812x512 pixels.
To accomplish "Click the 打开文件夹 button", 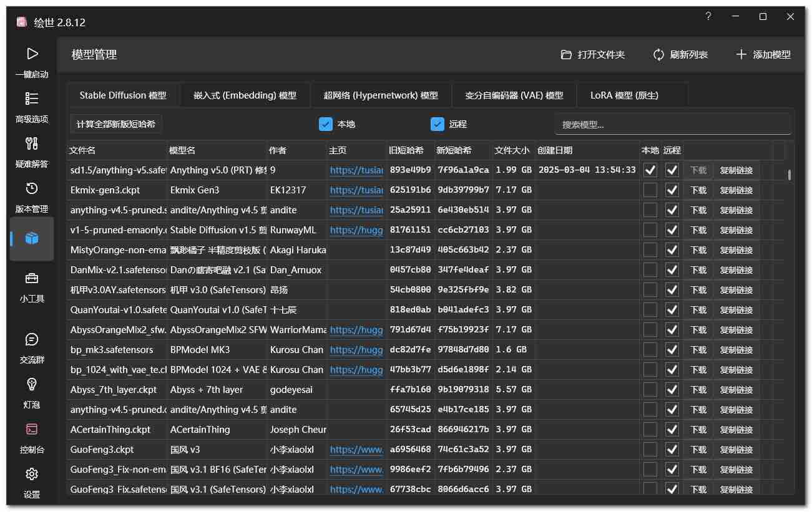I will click(593, 55).
